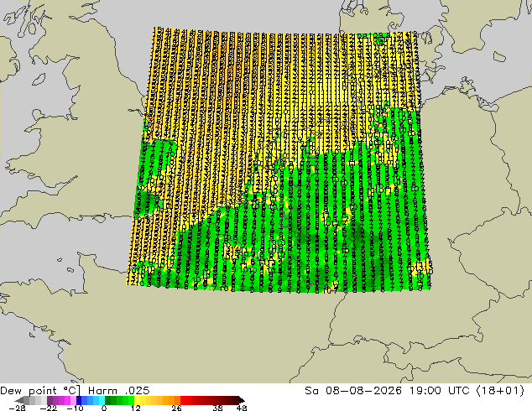Click the date text 'Sa 08-08-2026'
Image resolution: width=532 pixels, height=411 pixels.
[353, 391]
